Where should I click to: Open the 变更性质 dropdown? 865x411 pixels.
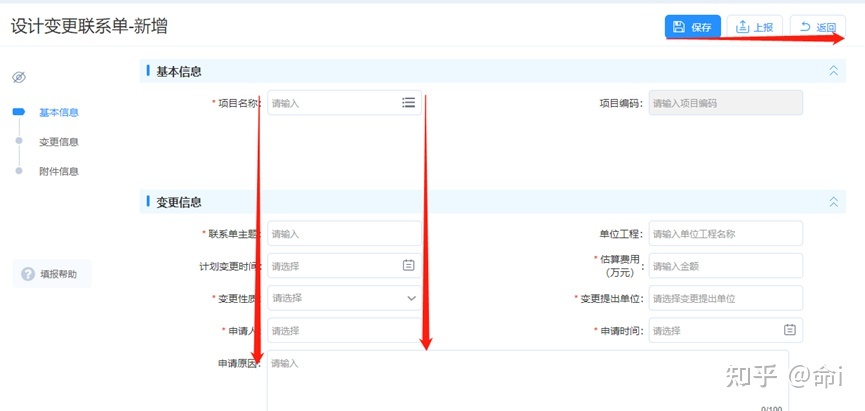point(344,298)
